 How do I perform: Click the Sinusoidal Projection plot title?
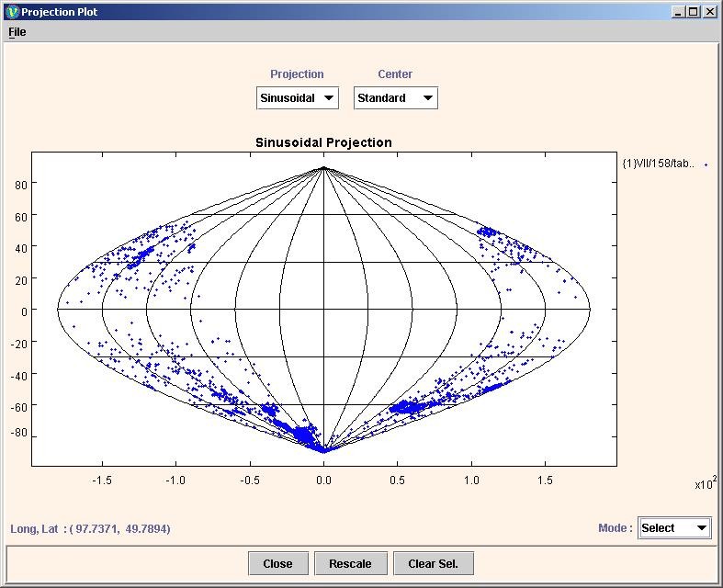(322, 142)
